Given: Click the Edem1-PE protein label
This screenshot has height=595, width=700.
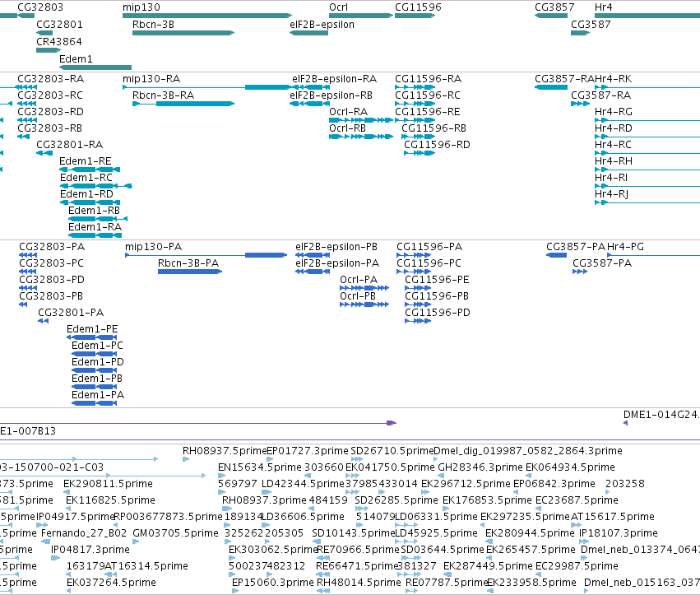Looking at the screenshot, I should pyautogui.click(x=92, y=328).
